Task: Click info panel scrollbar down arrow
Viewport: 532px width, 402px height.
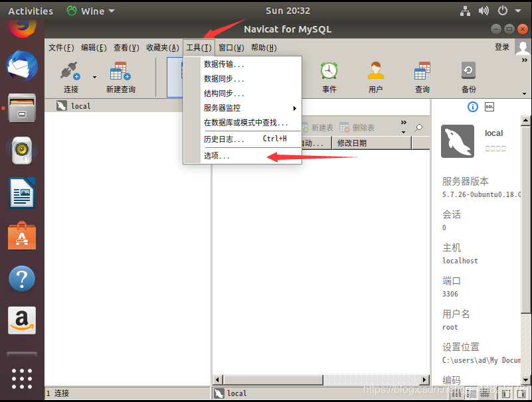Action: coord(525,379)
